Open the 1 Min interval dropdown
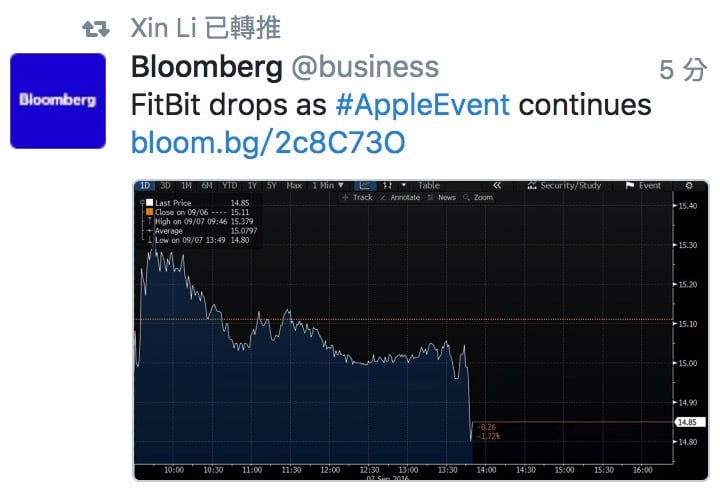Screen dimensions: 720x498 click(x=328, y=185)
